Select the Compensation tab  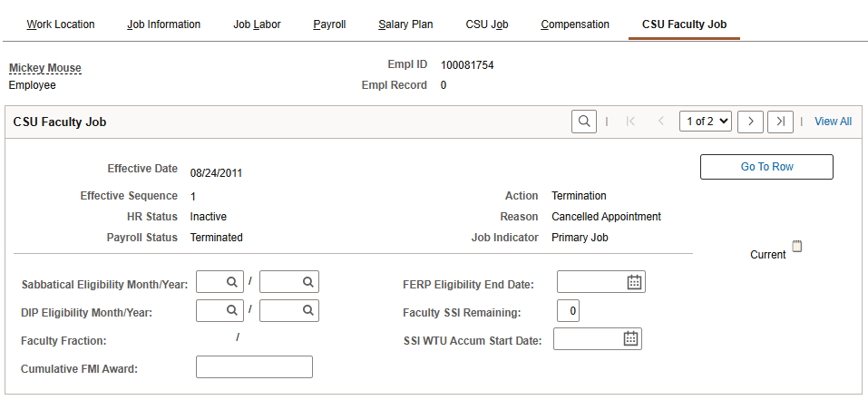coord(575,24)
